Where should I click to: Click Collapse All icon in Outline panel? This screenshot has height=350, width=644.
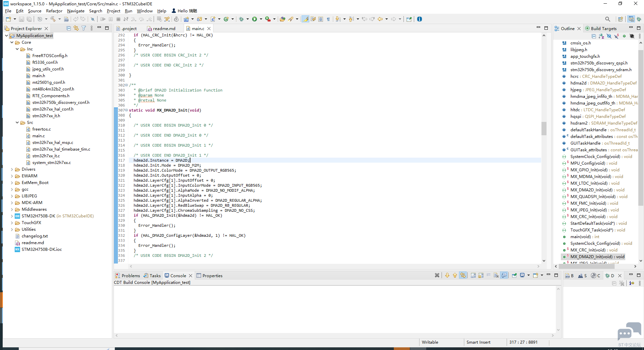(594, 36)
